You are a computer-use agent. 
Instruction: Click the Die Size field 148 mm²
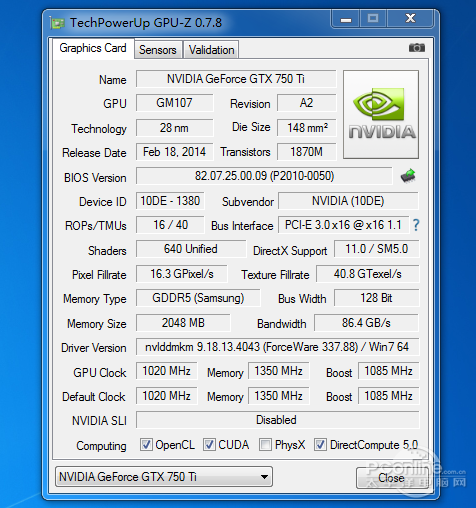306,128
